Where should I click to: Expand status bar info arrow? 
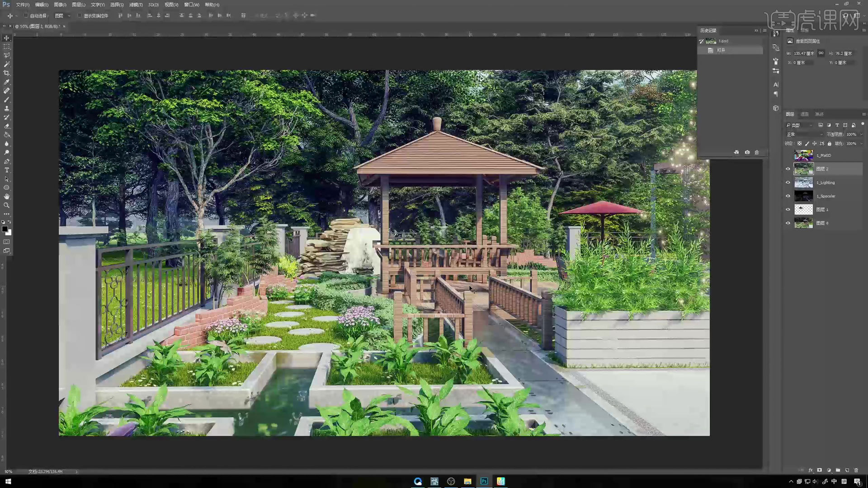(76, 472)
